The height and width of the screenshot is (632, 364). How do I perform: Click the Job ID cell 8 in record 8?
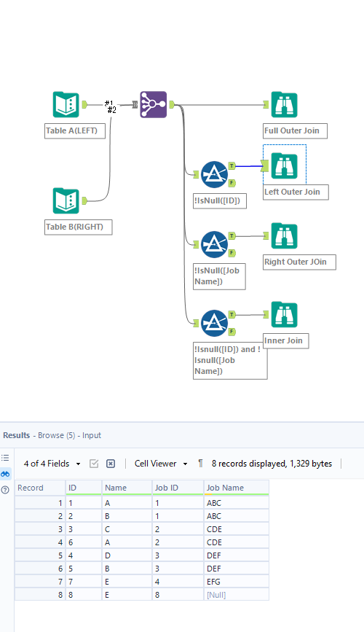point(178,595)
